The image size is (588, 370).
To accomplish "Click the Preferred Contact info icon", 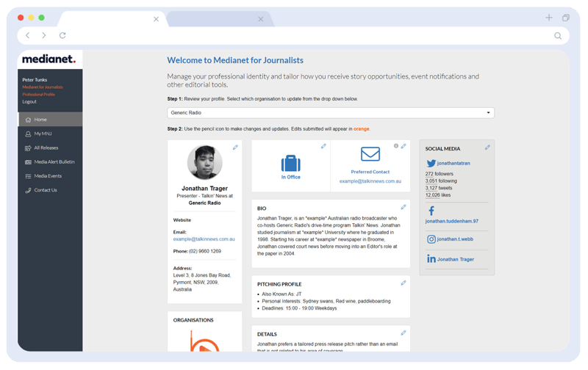I will pos(396,146).
